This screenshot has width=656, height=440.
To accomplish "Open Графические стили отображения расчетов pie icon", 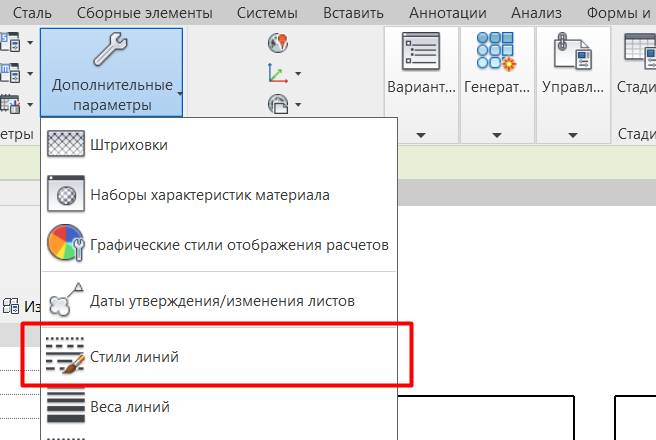I will (66, 243).
